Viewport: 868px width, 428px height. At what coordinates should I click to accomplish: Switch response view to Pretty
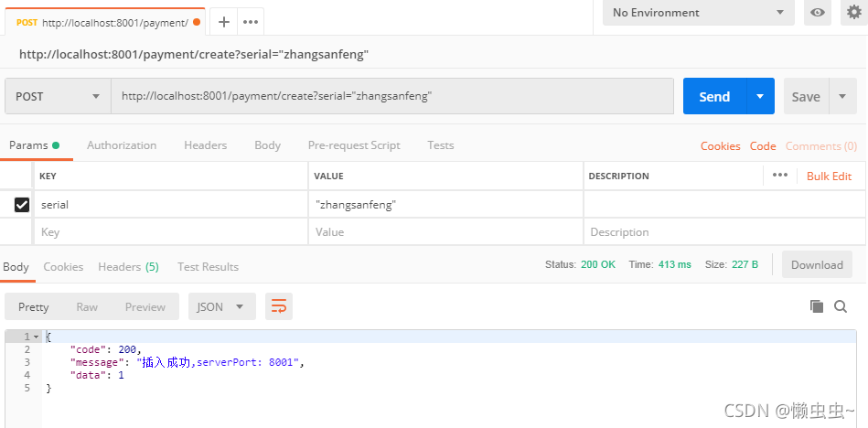coord(33,306)
